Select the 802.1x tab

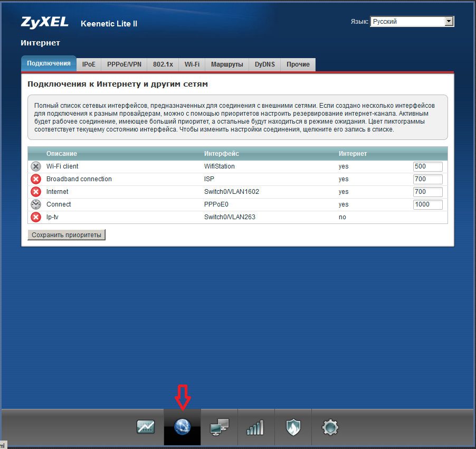[163, 64]
